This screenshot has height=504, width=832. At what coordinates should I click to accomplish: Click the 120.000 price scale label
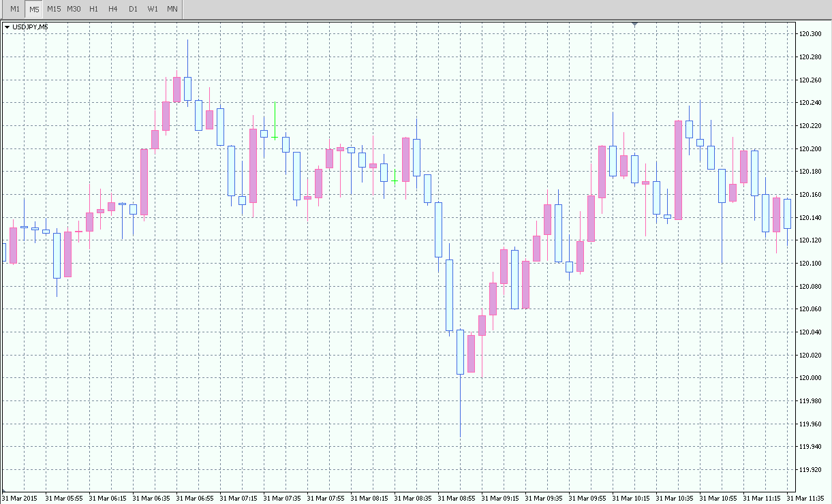pos(811,378)
